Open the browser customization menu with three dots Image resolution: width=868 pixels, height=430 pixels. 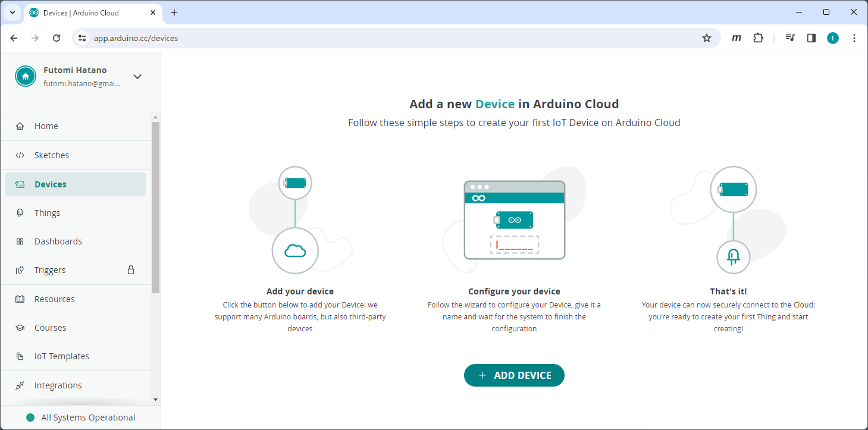pos(854,37)
